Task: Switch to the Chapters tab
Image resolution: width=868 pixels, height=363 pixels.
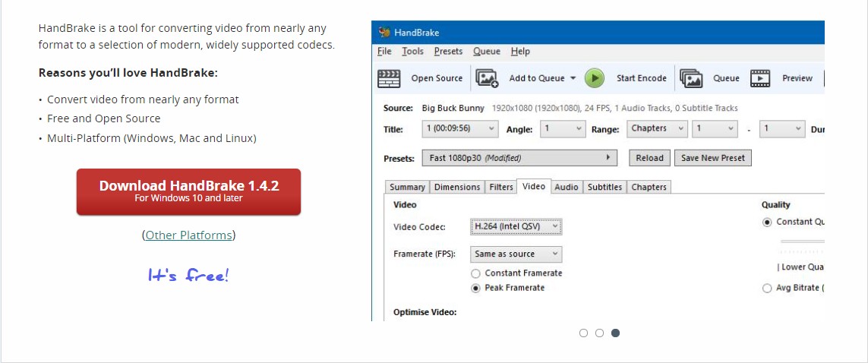Action: [x=649, y=187]
